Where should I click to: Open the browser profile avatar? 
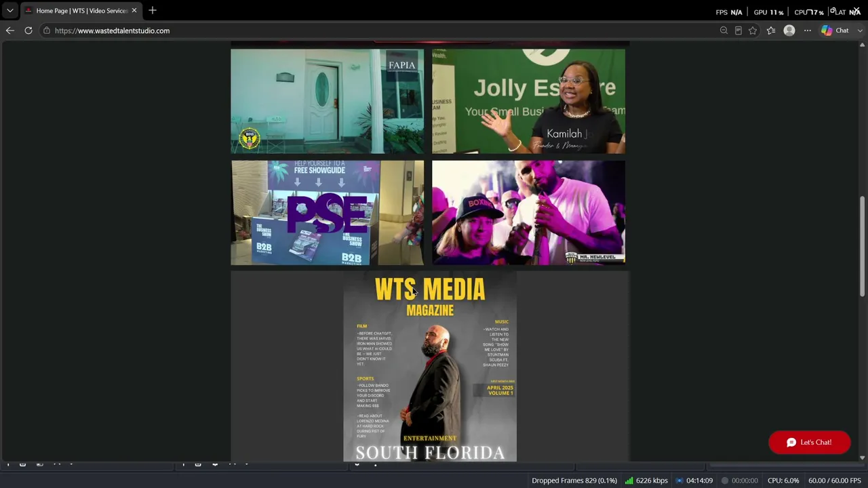pos(789,30)
